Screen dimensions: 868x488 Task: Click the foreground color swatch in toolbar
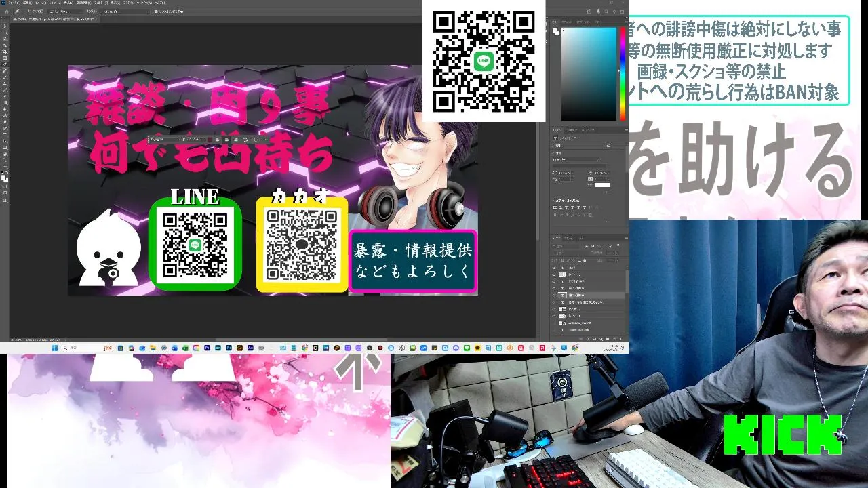[x=3, y=176]
